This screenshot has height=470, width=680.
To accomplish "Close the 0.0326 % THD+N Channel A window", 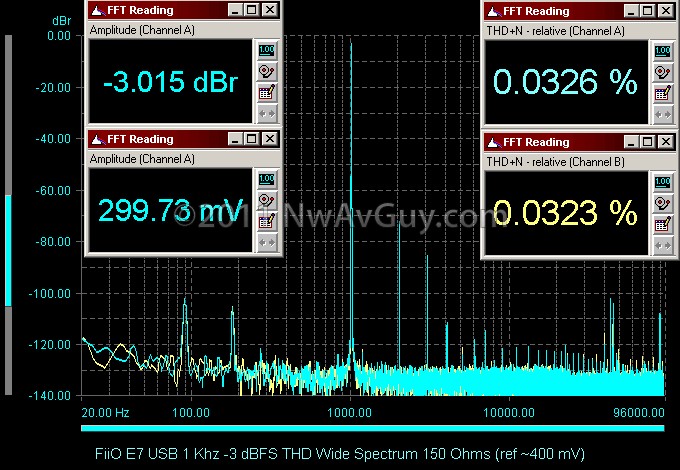I will 666,11.
